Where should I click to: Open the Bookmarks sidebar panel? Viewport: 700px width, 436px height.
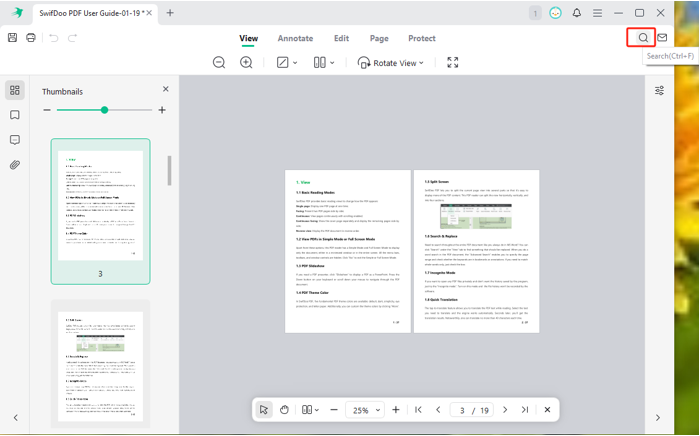pos(15,115)
